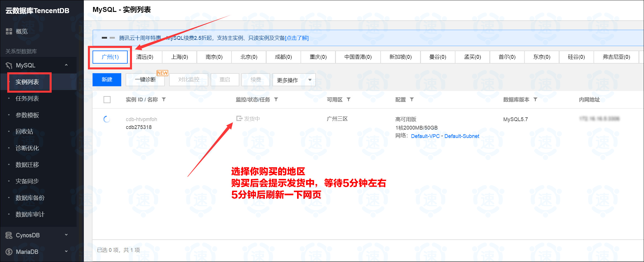This screenshot has height=262, width=644.
Task: Open 任务列表 in the sidebar
Action: tap(27, 98)
